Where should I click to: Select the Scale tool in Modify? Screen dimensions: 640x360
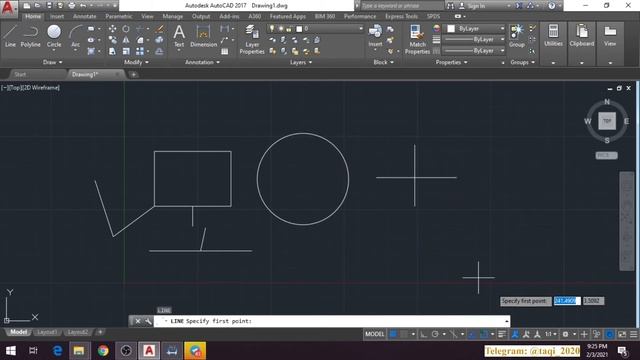(x=126, y=51)
